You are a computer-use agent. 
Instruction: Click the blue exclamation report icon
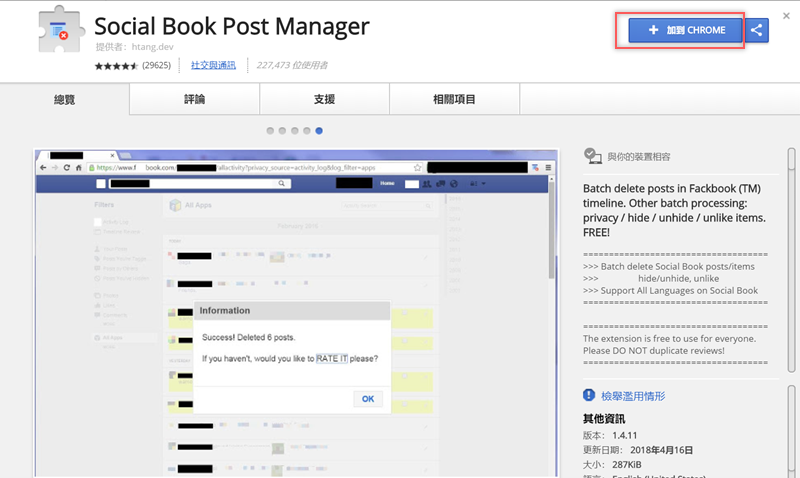pos(589,395)
